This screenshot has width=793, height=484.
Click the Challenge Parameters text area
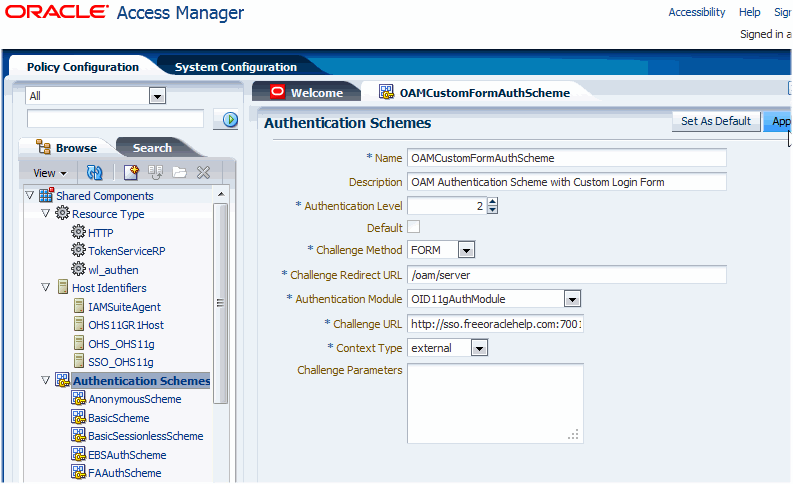[495, 403]
